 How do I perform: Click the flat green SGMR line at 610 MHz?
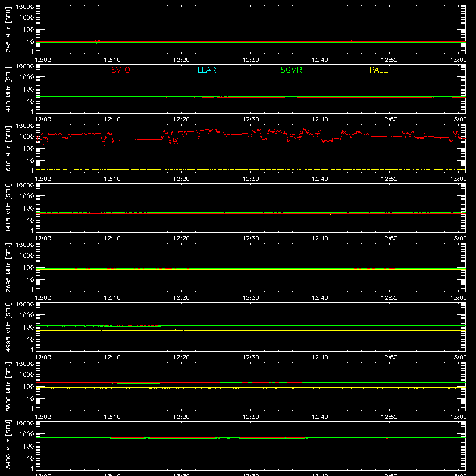pos(250,155)
